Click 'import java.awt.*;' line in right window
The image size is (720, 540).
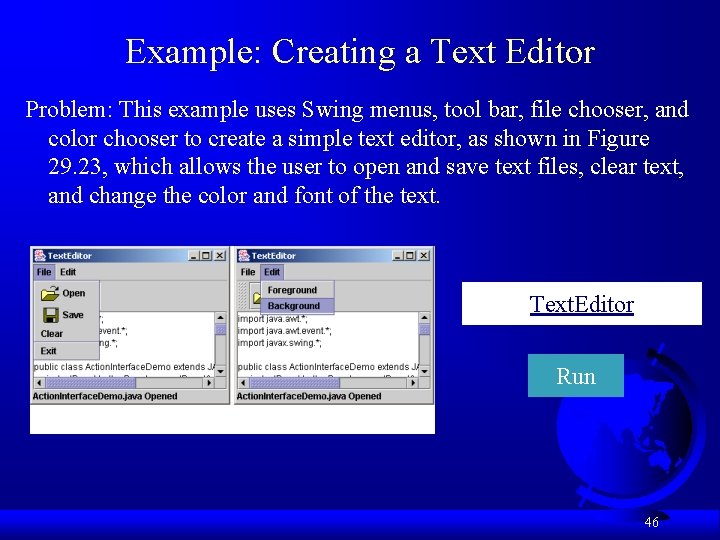click(273, 319)
